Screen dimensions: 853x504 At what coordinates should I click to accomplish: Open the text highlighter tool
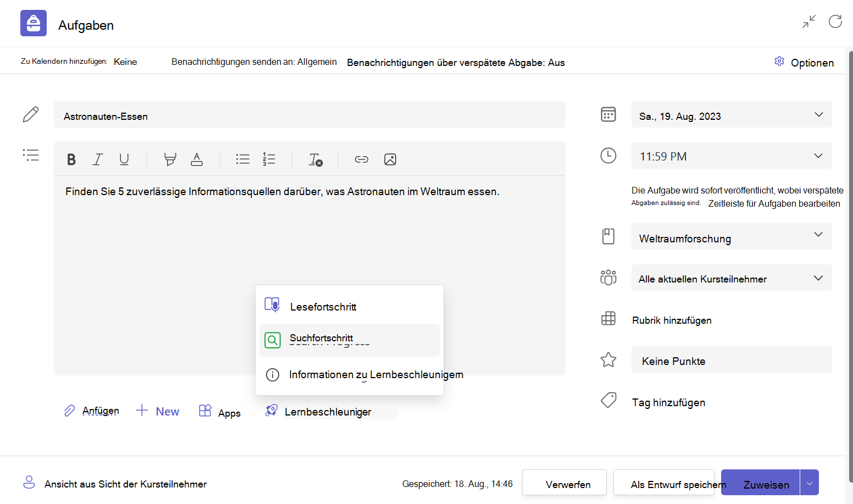(x=170, y=159)
